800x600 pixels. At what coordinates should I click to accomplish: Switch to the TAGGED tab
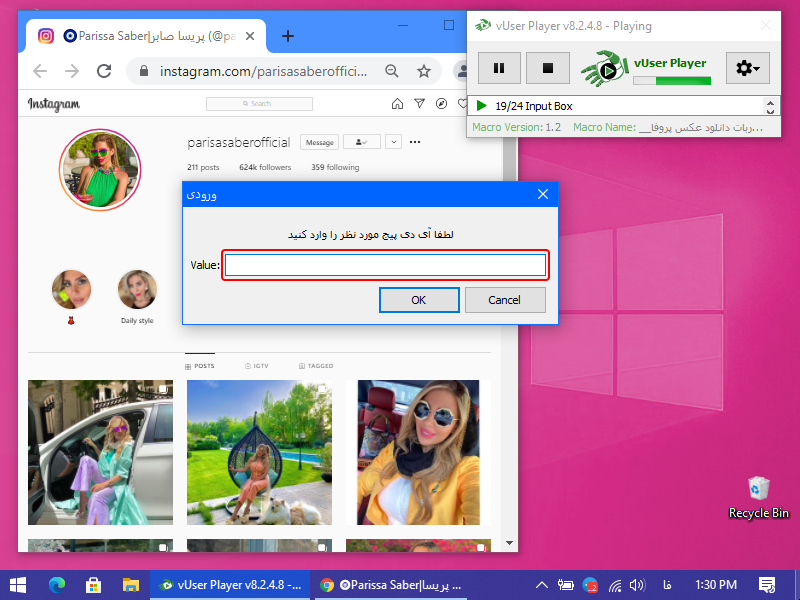316,366
